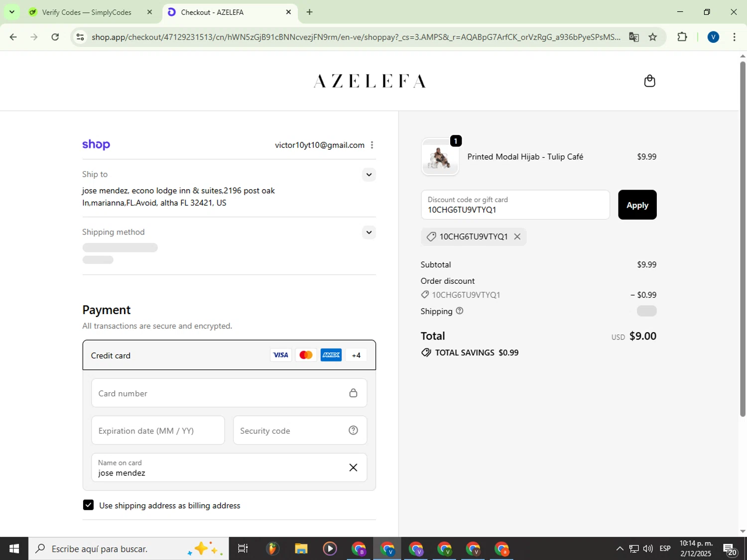The width and height of the screenshot is (747, 560).
Task: Open the shopping bag cart icon
Action: [649, 81]
